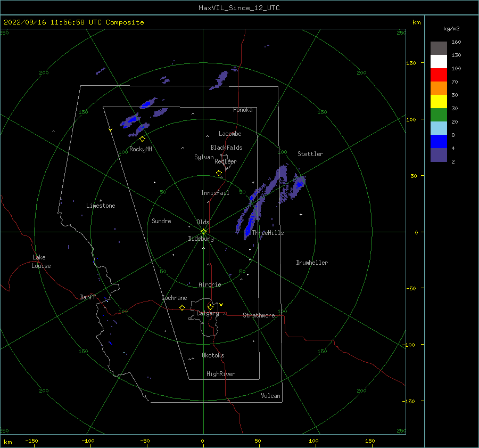The image size is (479, 448).
Task: Click the Okotoks map label
Action: (x=213, y=355)
